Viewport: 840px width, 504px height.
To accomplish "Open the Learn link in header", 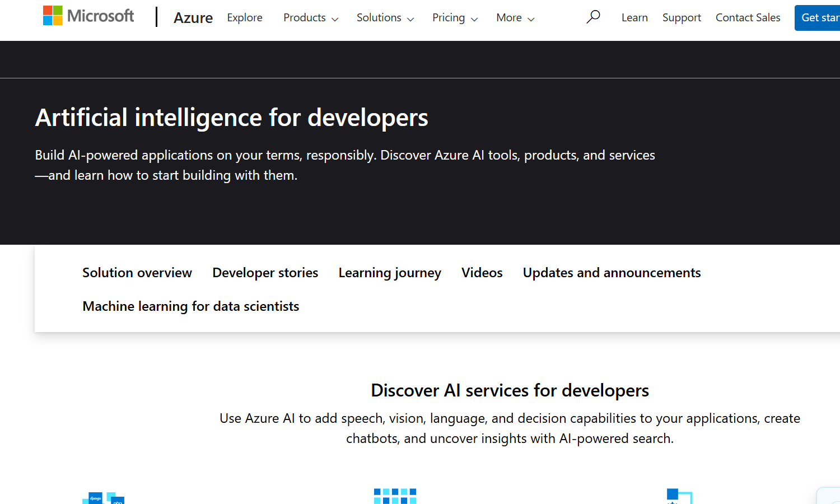I will 634,18.
